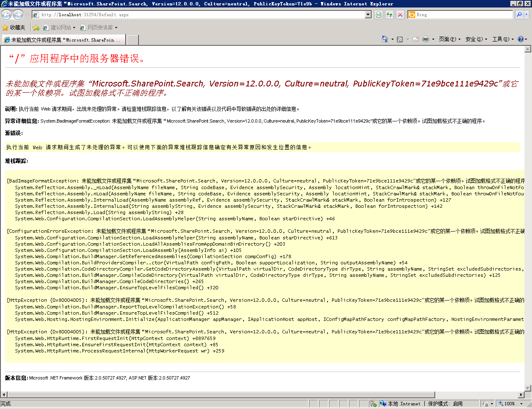Click the red heading 应用程序中的服务器错误

pyautogui.click(x=77, y=59)
